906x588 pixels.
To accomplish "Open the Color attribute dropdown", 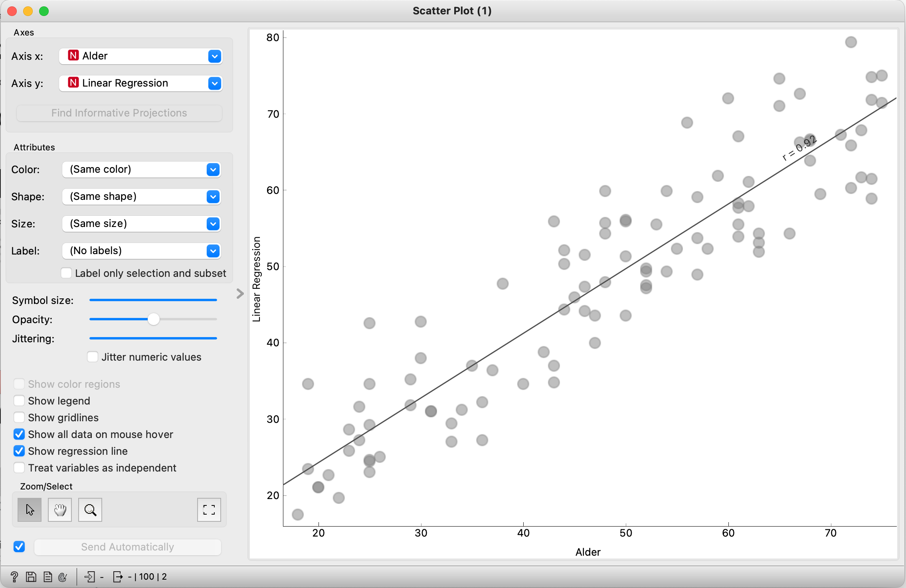I will [141, 170].
